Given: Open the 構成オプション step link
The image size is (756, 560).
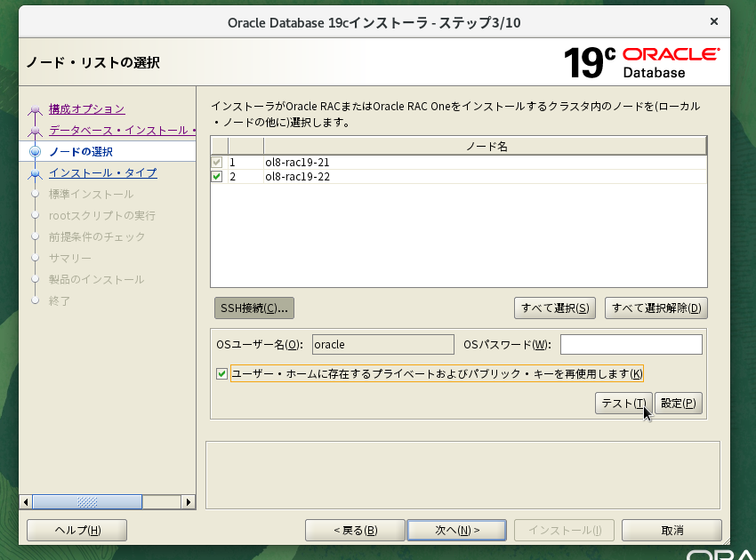Looking at the screenshot, I should pyautogui.click(x=87, y=109).
